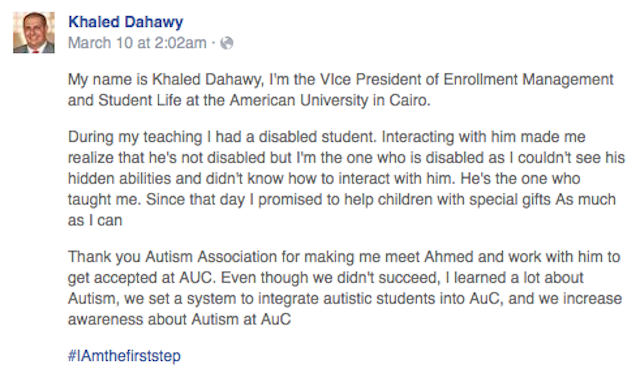
Task: Open Khaled Dahawy's profile picture
Action: click(34, 33)
